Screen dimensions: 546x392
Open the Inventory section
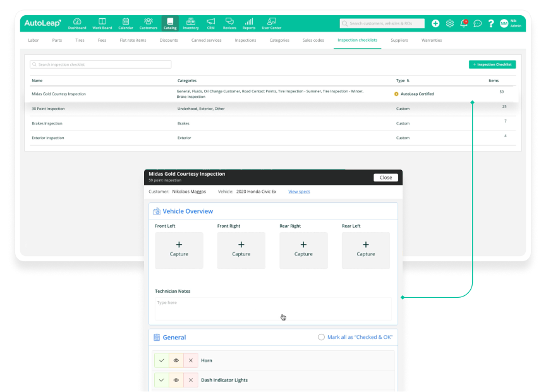[190, 23]
